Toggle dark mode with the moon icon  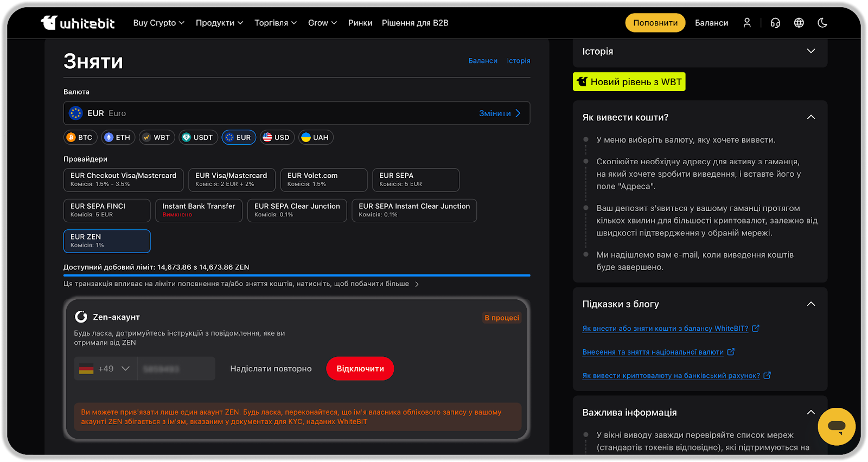pyautogui.click(x=822, y=23)
